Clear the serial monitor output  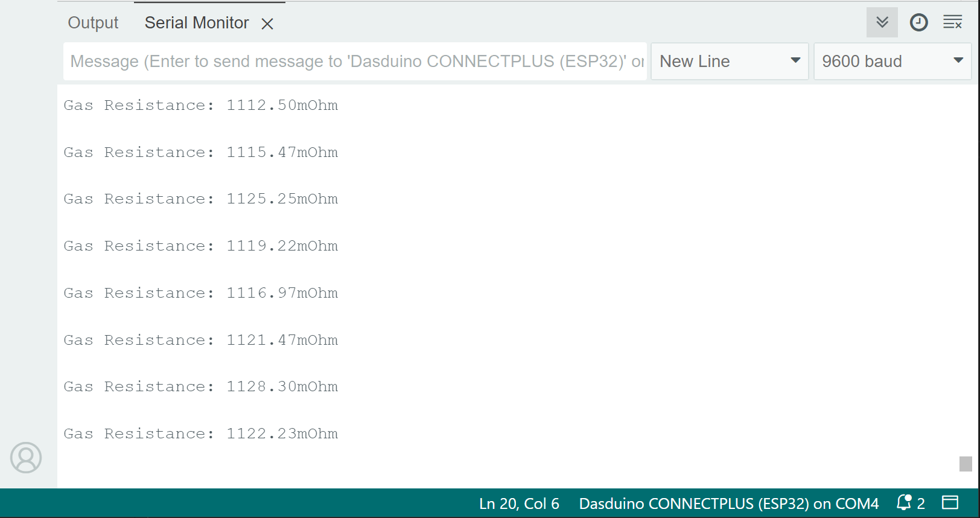[952, 23]
